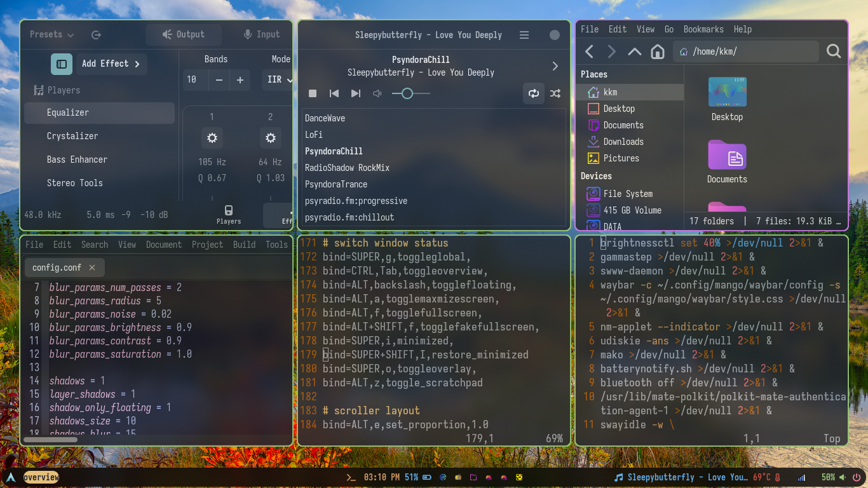The width and height of the screenshot is (868, 488).
Task: Open the Bookmarks menu in file manager
Action: coord(703,29)
